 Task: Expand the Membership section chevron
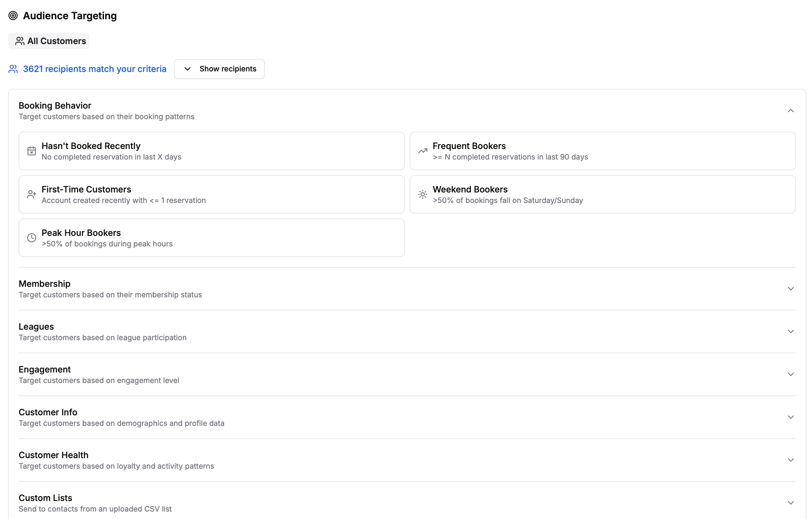[791, 289]
